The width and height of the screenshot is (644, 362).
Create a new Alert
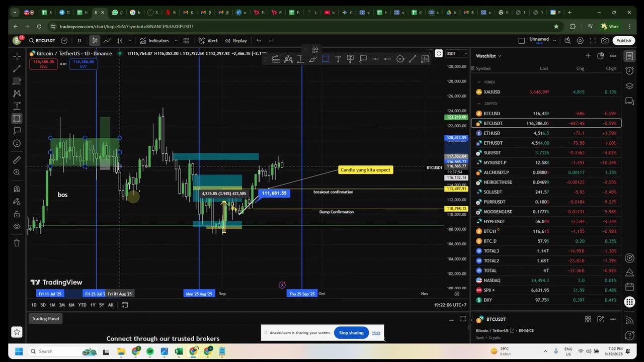208,41
